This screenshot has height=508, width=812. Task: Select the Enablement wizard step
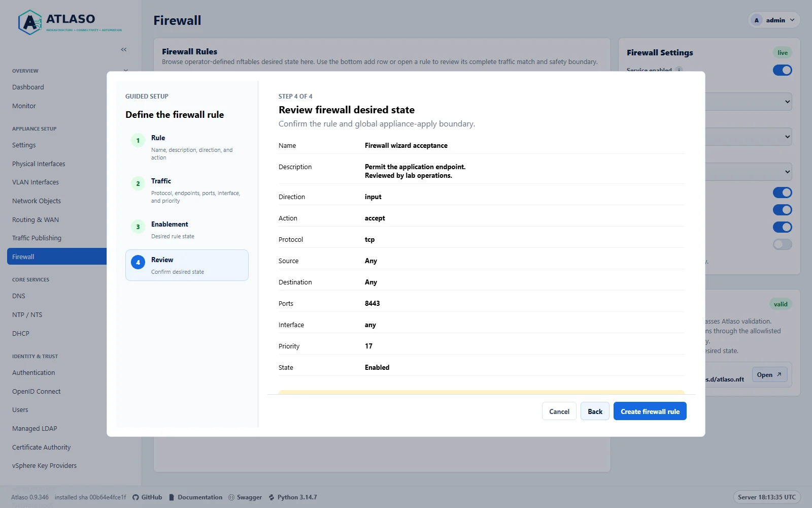coord(187,230)
